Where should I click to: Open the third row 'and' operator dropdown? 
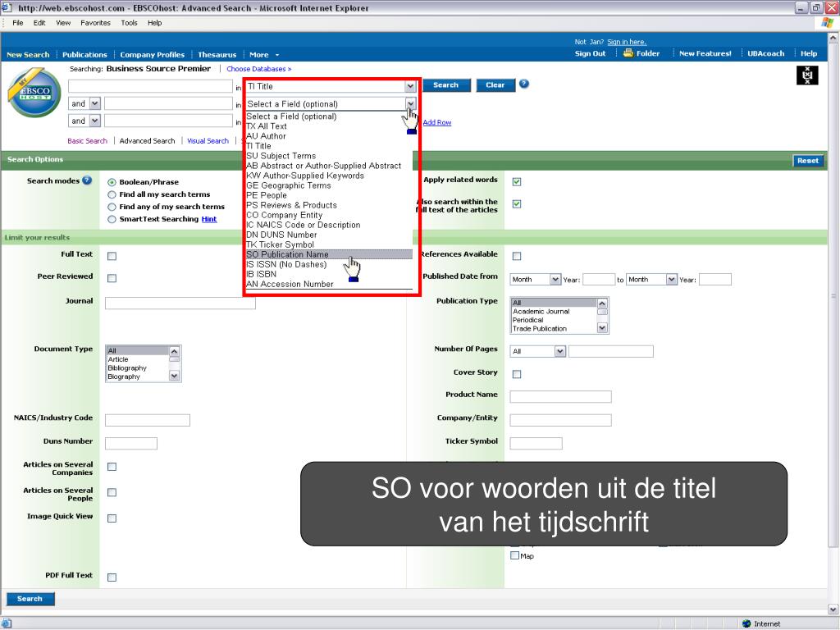[95, 121]
